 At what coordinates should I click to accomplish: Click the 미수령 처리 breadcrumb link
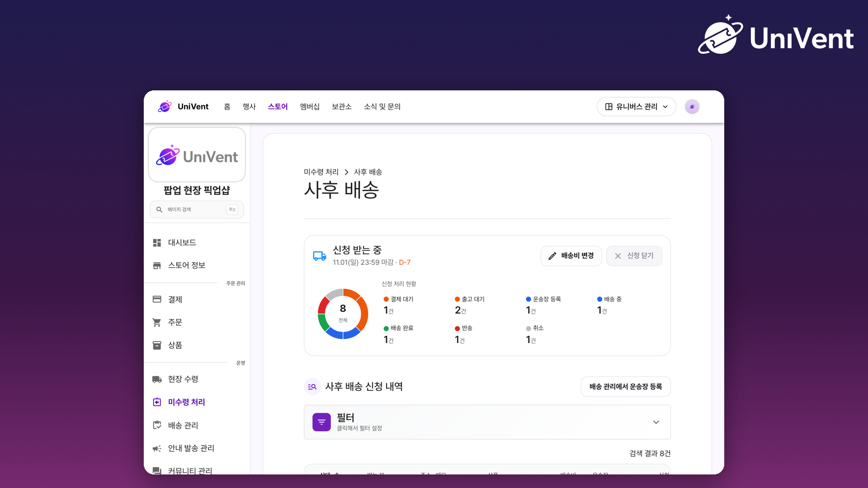[321, 172]
